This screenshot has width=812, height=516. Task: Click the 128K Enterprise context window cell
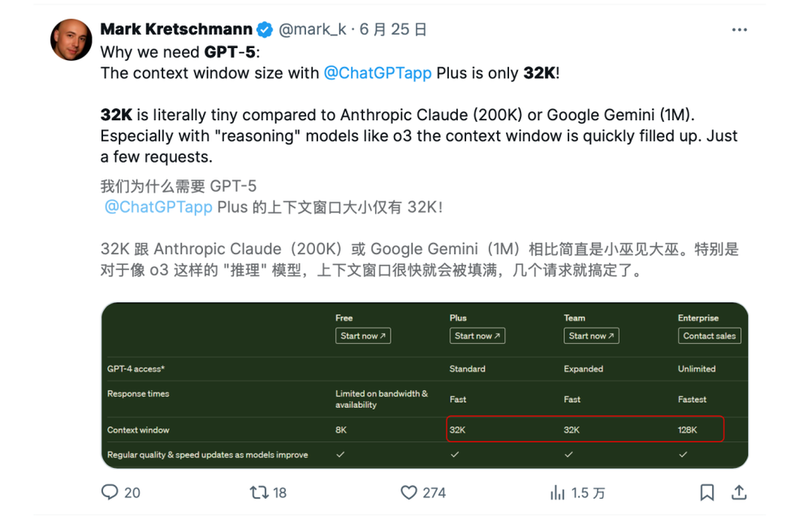688,430
